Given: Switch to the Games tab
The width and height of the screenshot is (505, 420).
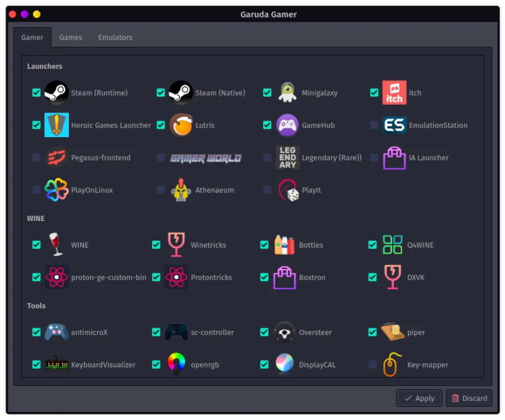Looking at the screenshot, I should (71, 37).
